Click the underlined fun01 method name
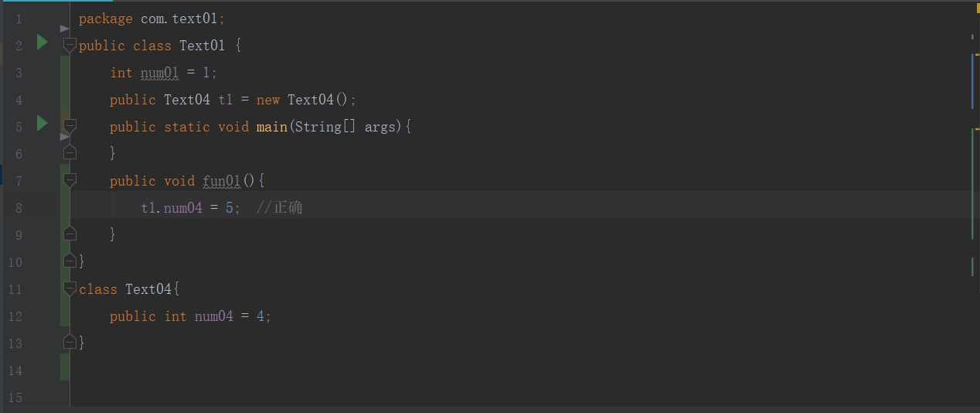This screenshot has height=413, width=980. point(222,181)
